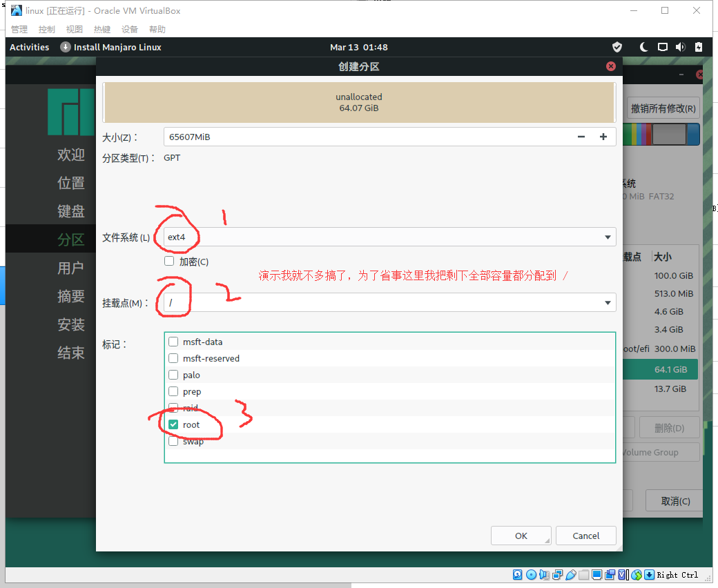Check the swap flag checkbox
Viewport: 718px width, 588px height.
pyautogui.click(x=173, y=441)
